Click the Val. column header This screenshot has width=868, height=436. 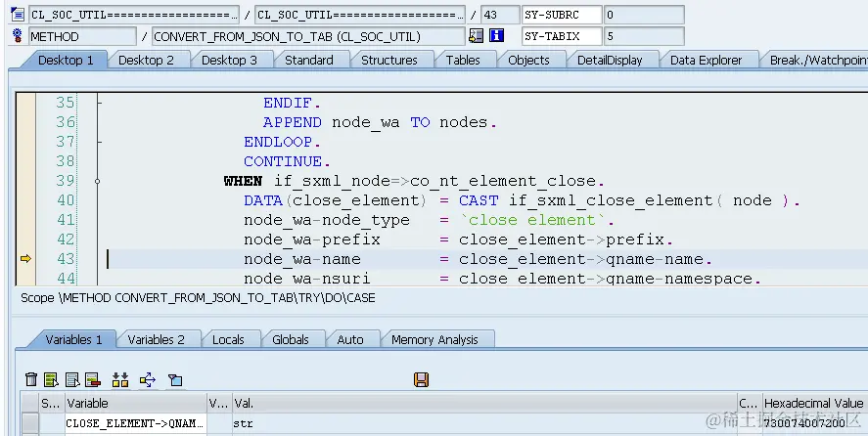485,404
